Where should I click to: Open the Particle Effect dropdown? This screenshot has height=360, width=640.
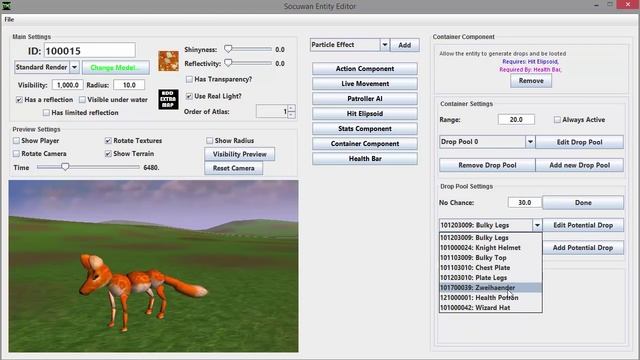click(384, 45)
